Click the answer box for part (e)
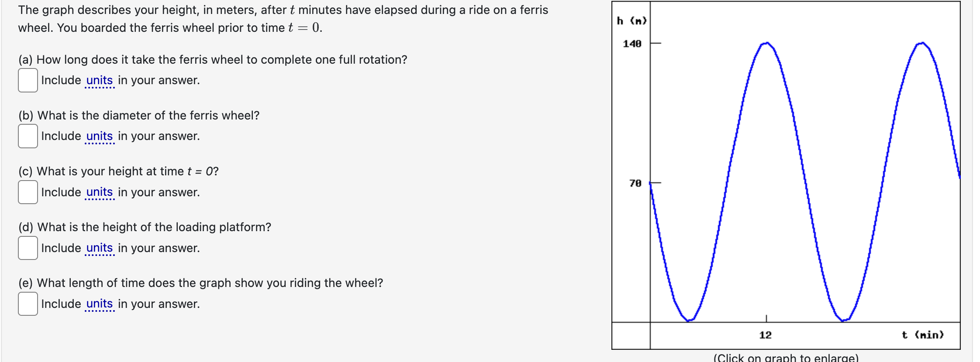Screen dimensions: 980x362 tap(28, 304)
